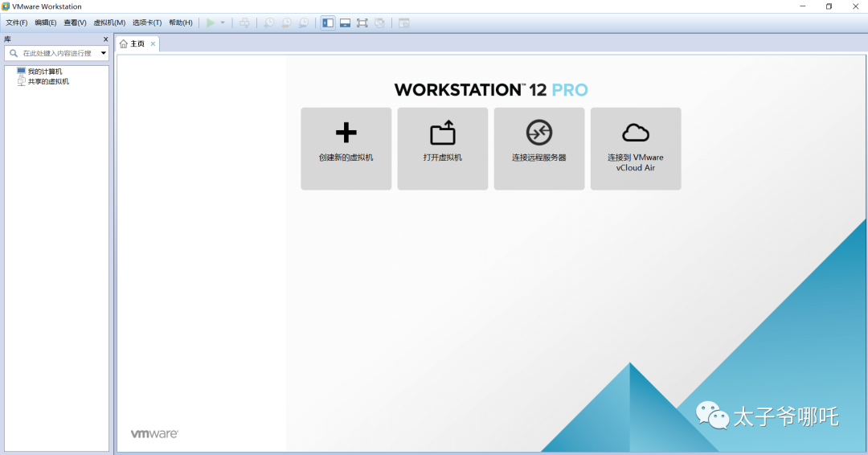The image size is (868, 455).
Task: Close the 库 library panel
Action: [x=106, y=39]
